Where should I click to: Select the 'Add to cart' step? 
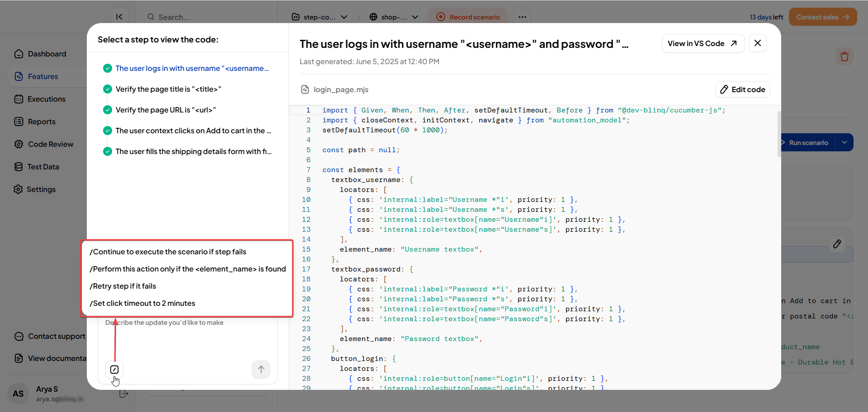pos(193,131)
